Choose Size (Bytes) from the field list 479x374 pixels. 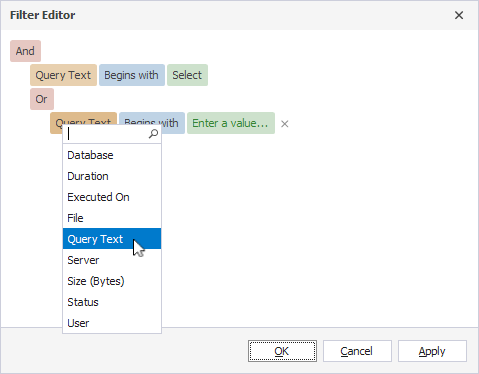[x=112, y=281]
